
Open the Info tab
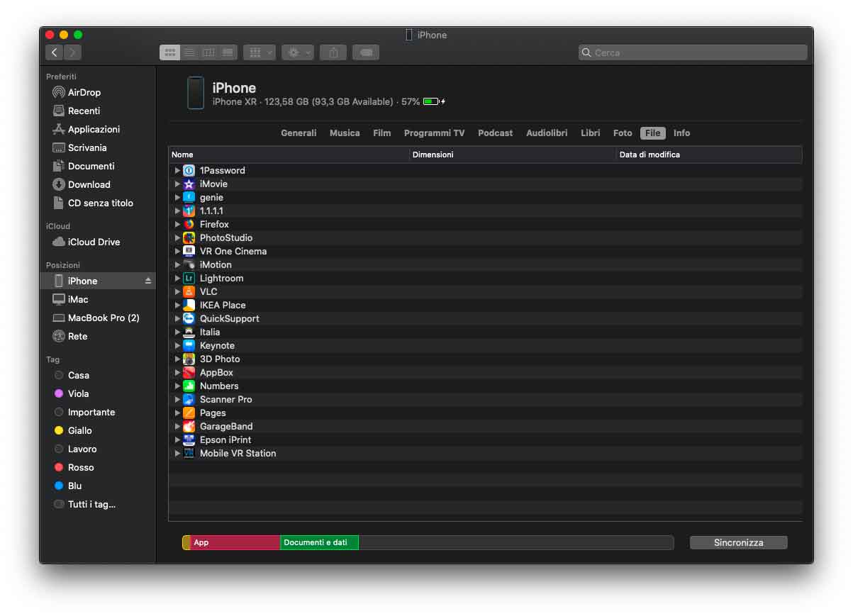pyautogui.click(x=681, y=133)
